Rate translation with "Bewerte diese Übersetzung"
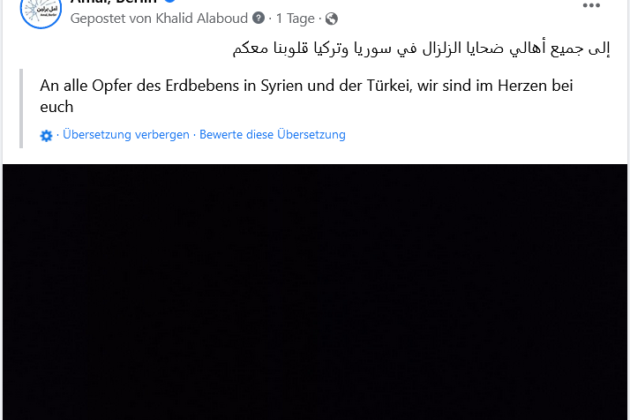 [x=272, y=135]
